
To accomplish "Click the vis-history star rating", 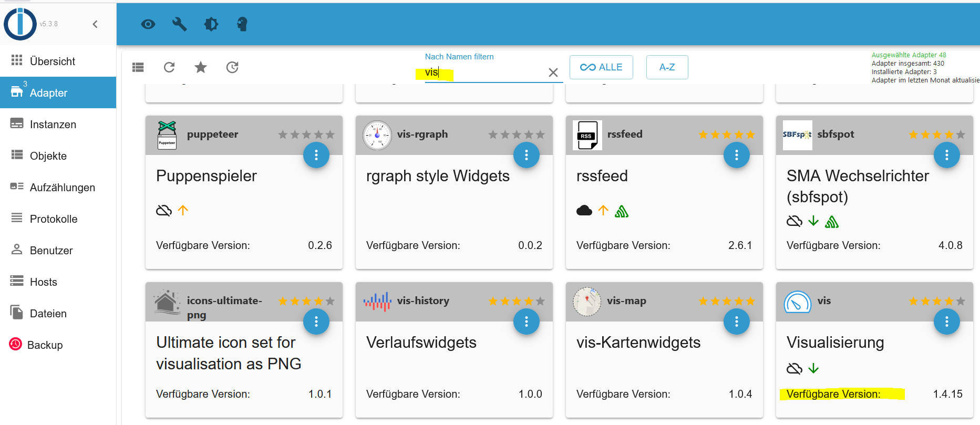I will 517,301.
